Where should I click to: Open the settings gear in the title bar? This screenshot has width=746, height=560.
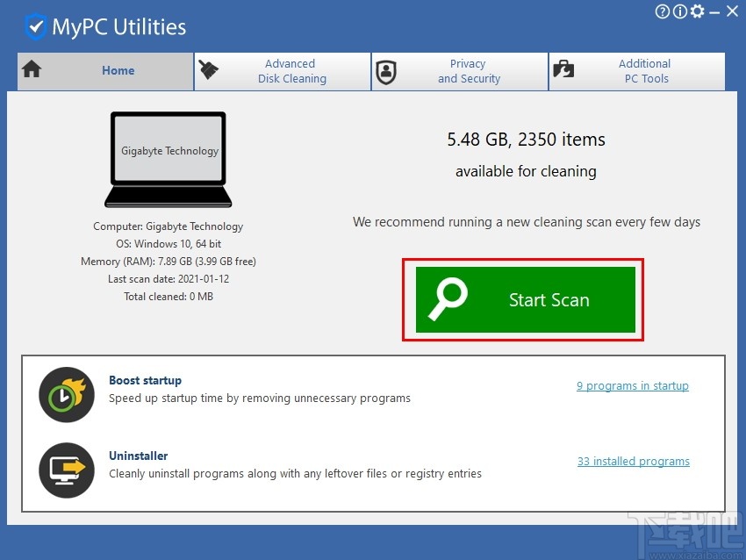[x=697, y=11]
